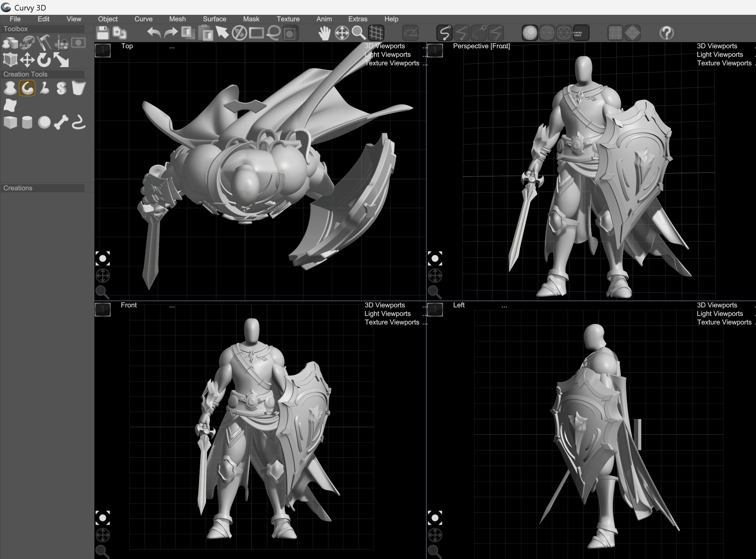Toggle the grid display button
Viewport: 756px width, 559px height.
(376, 33)
